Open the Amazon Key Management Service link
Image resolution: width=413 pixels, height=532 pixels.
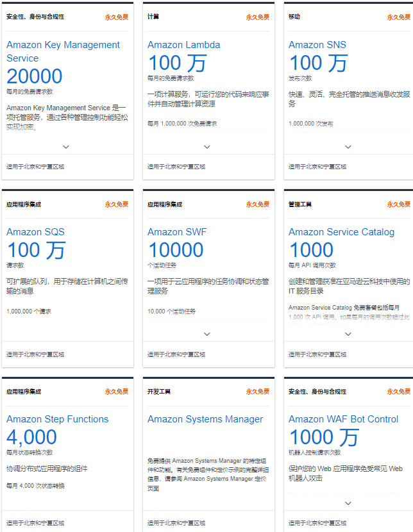63,51
